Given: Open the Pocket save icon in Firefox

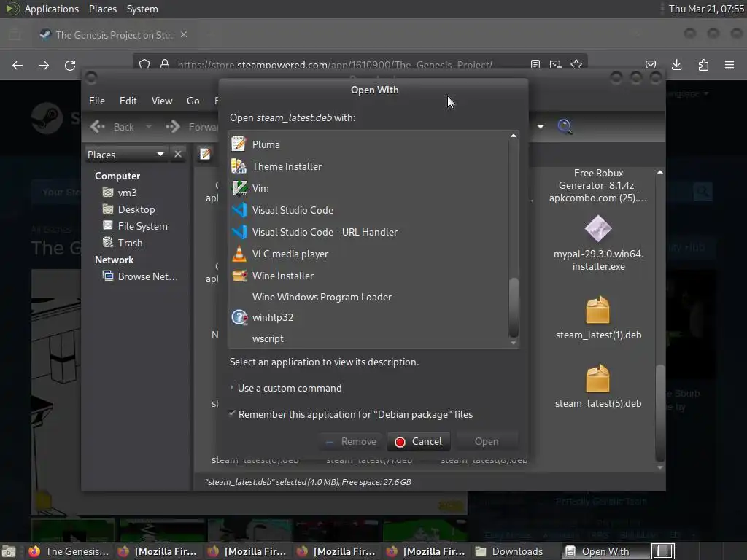Looking at the screenshot, I should click(651, 65).
